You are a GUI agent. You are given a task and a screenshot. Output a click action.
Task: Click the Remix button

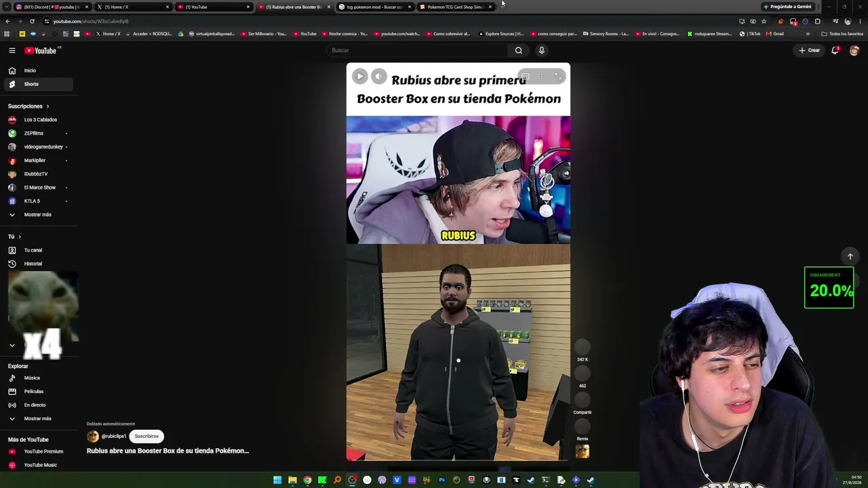tap(583, 426)
